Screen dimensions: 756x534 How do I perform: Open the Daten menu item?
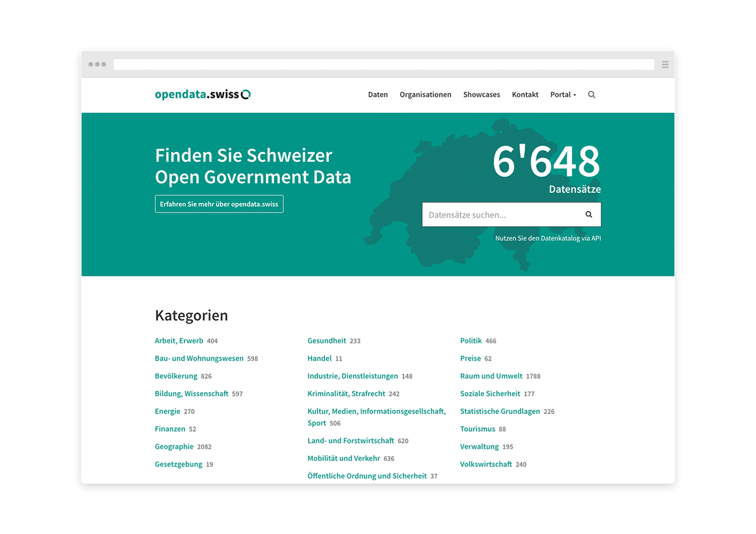click(377, 95)
